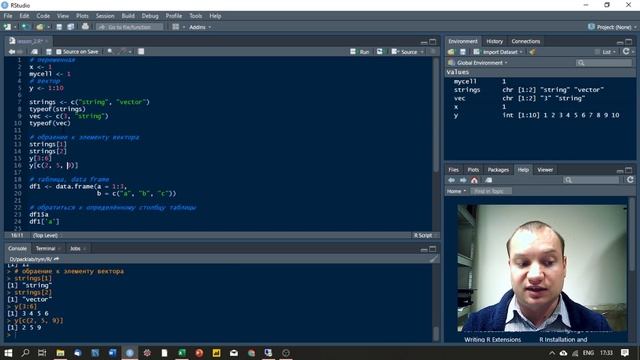Open the Jobs tab
Image resolution: width=640 pixels, height=360 pixels.
click(75, 248)
